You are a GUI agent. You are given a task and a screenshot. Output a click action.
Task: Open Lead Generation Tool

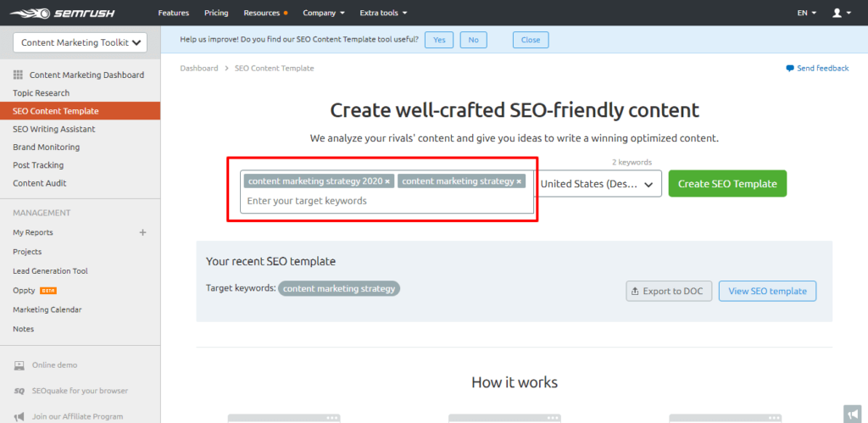point(50,271)
